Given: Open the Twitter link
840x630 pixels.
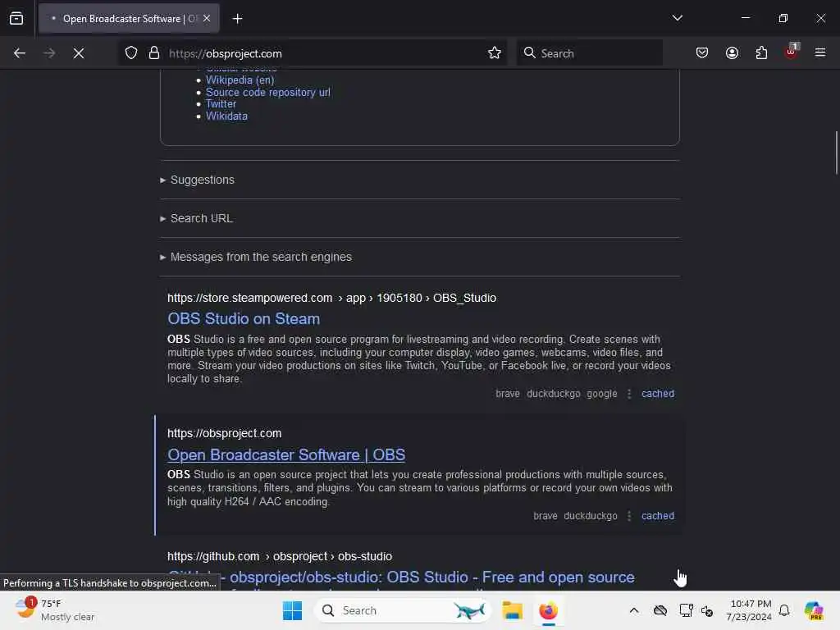Looking at the screenshot, I should click(x=221, y=104).
